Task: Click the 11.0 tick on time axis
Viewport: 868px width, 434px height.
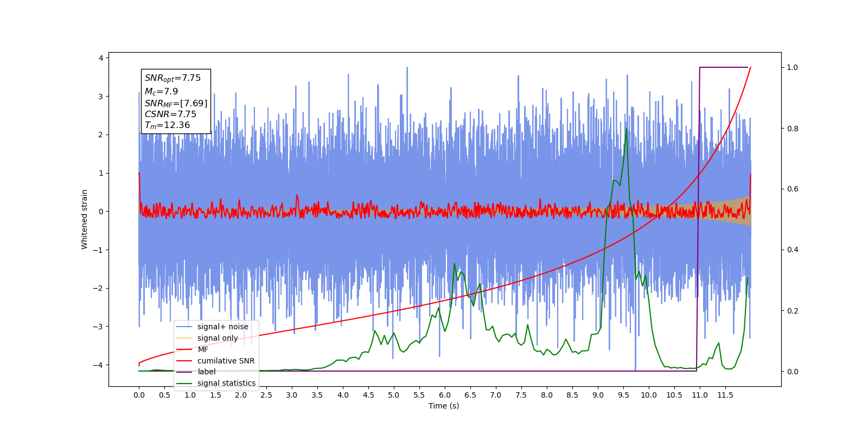Action: (700, 395)
